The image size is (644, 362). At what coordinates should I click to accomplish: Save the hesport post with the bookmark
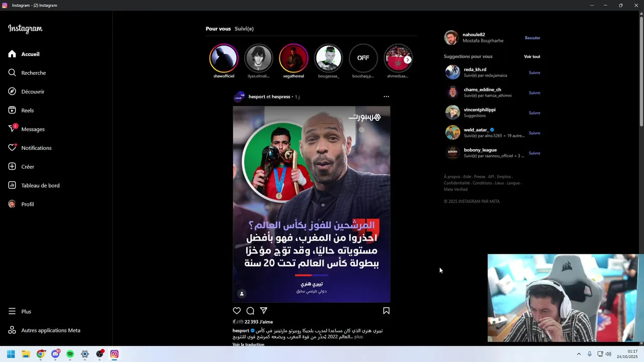click(x=386, y=311)
